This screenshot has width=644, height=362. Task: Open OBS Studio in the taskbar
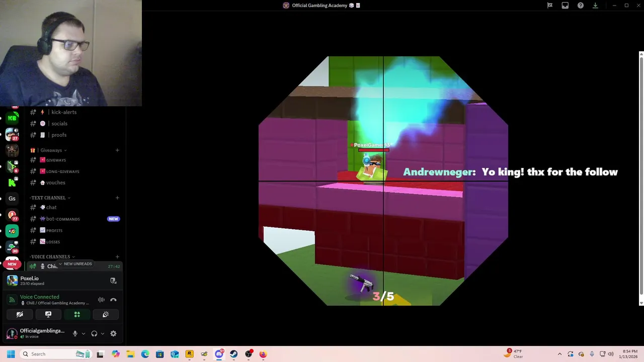coord(248,354)
